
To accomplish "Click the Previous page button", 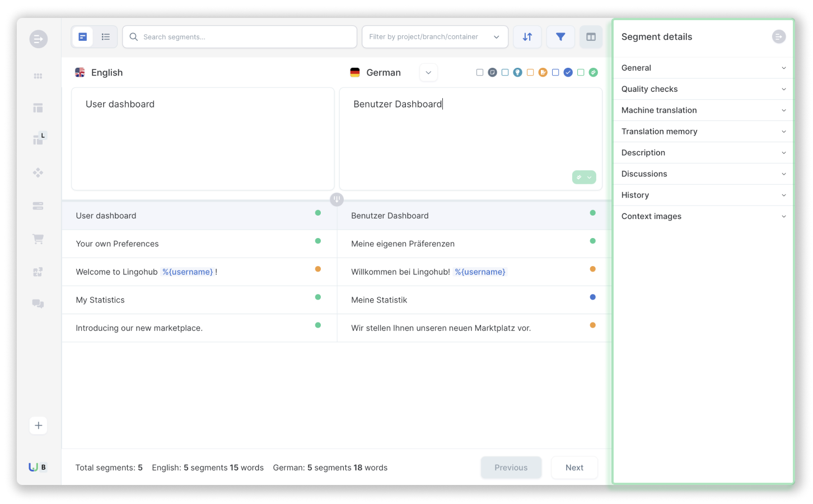I will click(511, 468).
